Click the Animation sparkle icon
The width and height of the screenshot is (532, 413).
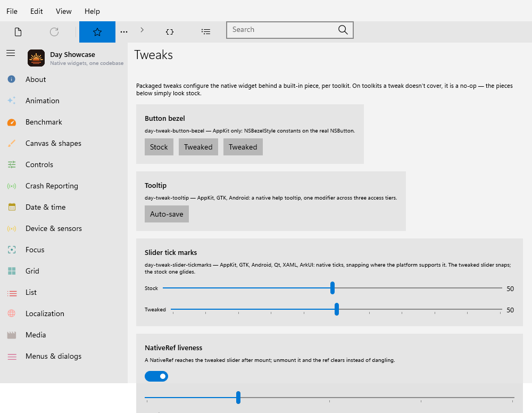pos(12,101)
